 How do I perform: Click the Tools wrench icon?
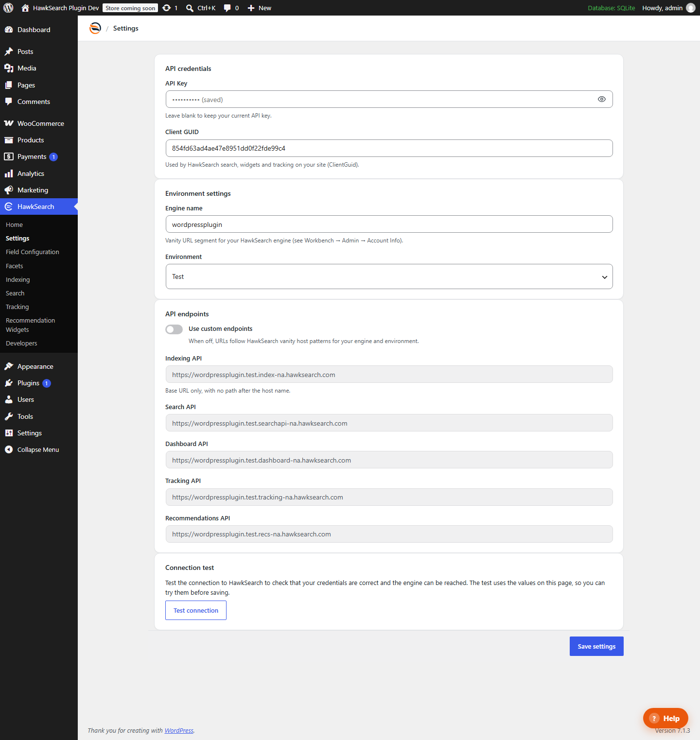point(9,416)
